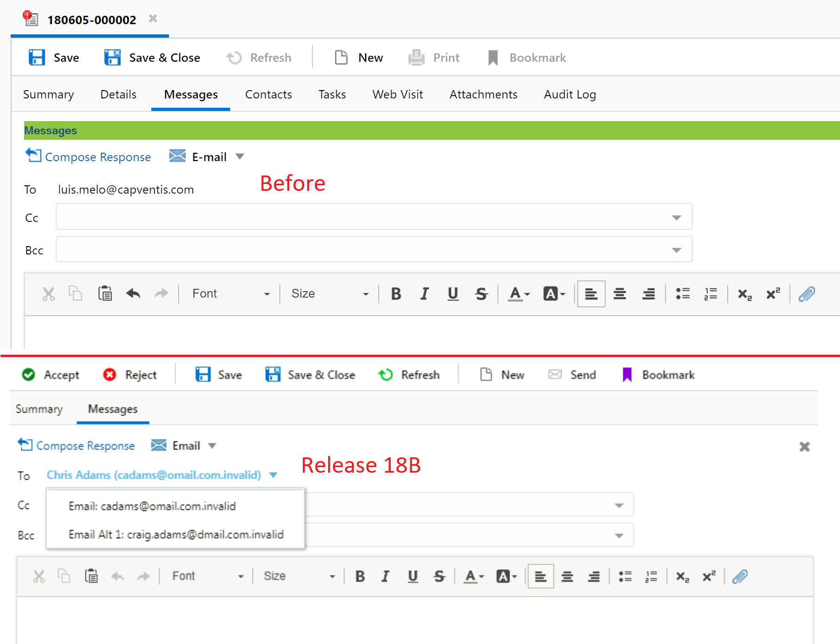This screenshot has width=840, height=644.
Task: Expand the Cc recipients dropdown
Action: 677,216
